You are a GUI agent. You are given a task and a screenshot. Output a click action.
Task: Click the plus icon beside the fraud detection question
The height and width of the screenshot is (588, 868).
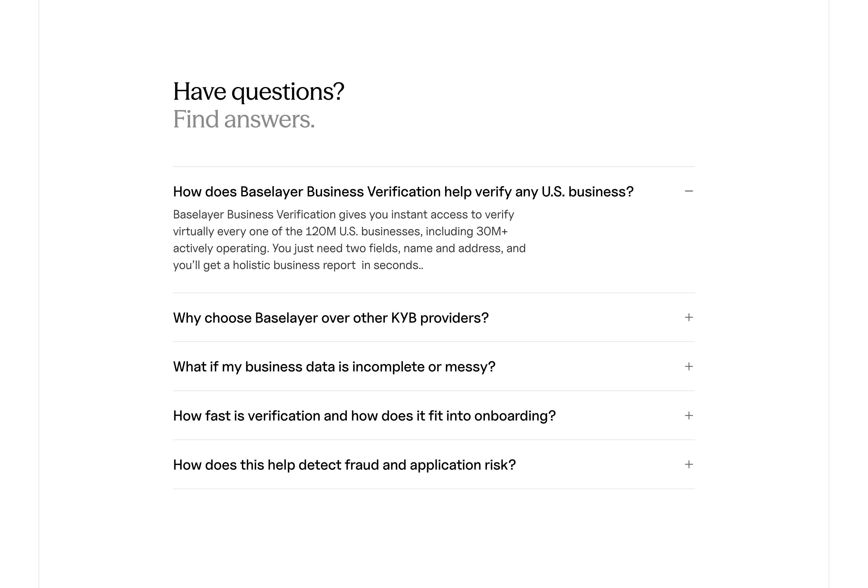tap(688, 464)
